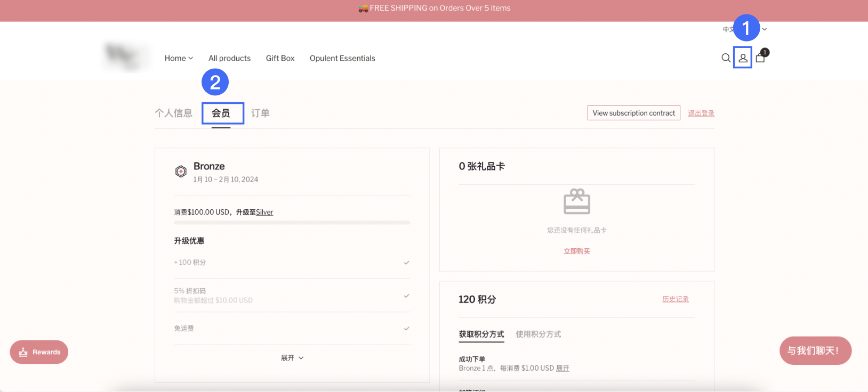Click the search magnifier icon

pos(726,58)
